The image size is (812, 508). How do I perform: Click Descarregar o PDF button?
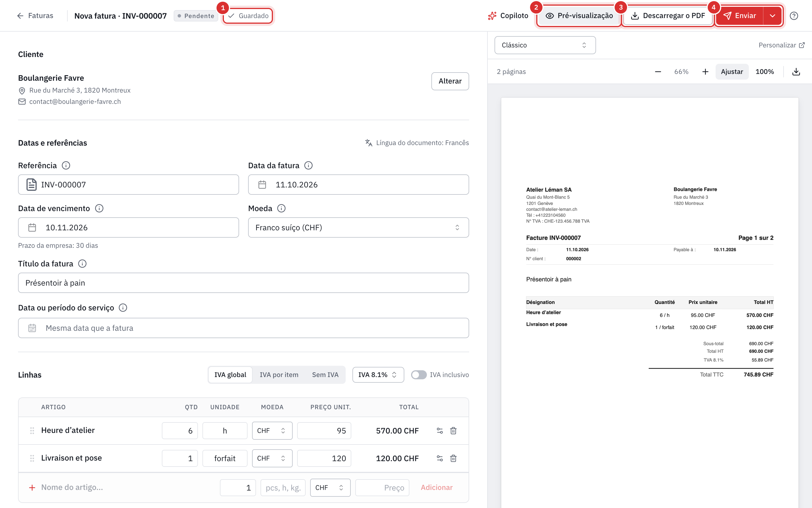coord(668,16)
